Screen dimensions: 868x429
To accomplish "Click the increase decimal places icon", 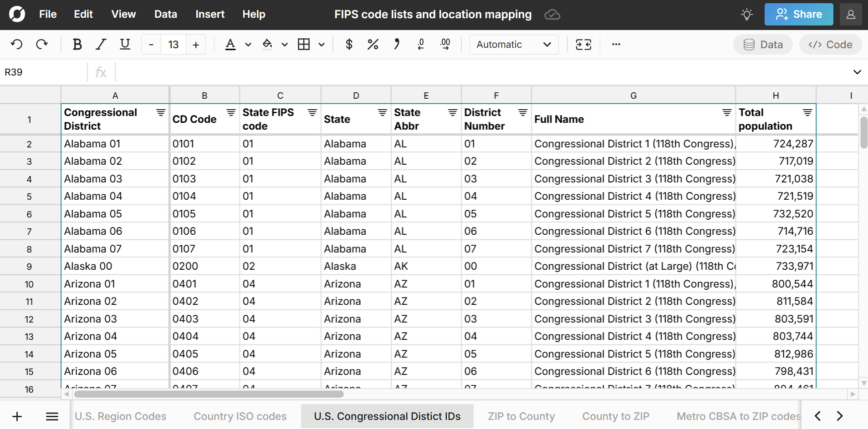I will pos(445,45).
